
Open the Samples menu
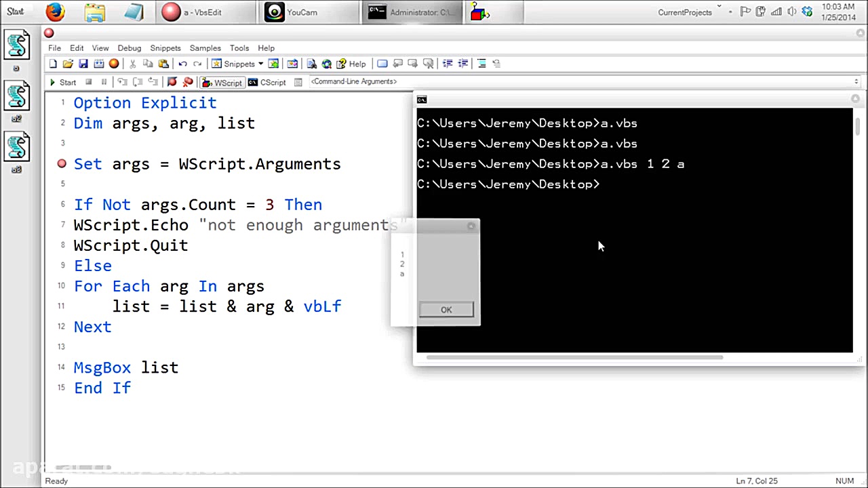point(205,48)
